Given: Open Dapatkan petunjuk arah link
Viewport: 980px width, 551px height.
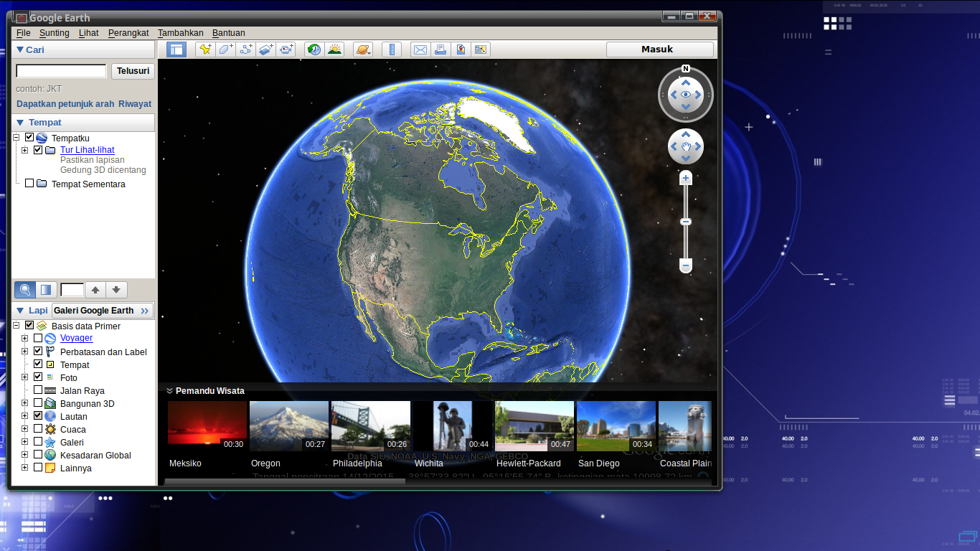Looking at the screenshot, I should (x=65, y=104).
